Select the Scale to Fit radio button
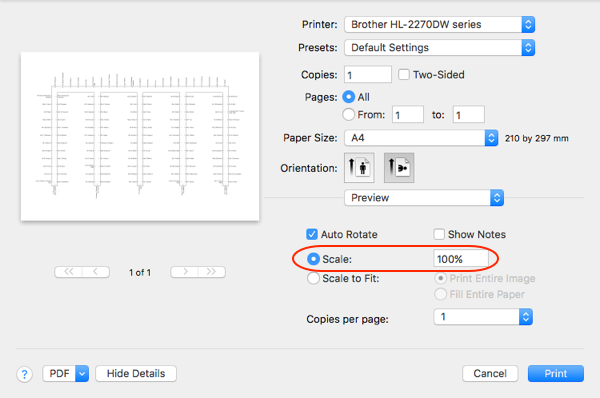This screenshot has height=398, width=600. pos(313,278)
